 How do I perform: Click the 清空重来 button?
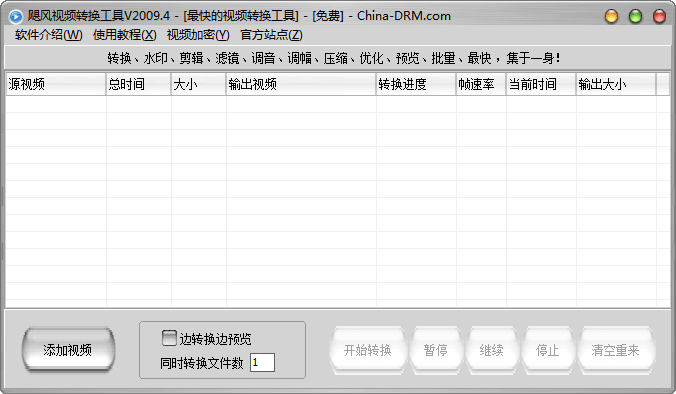(615, 350)
